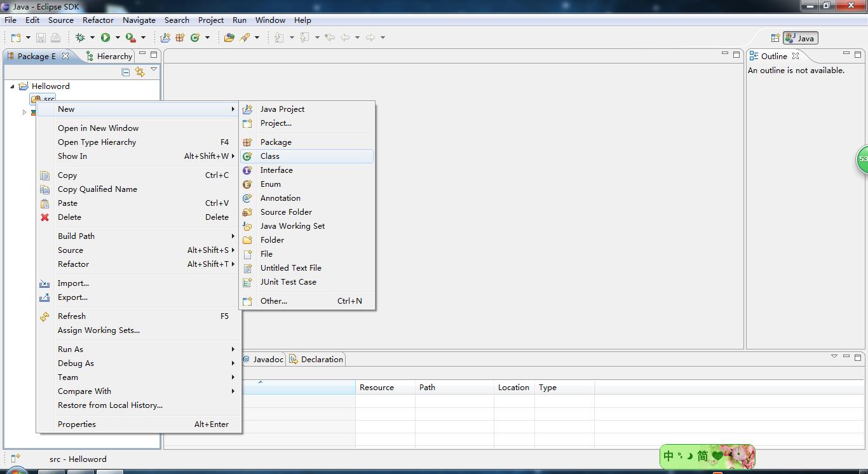Image resolution: width=868 pixels, height=474 pixels.
Task: Click Delete in the context menu
Action: point(139,217)
